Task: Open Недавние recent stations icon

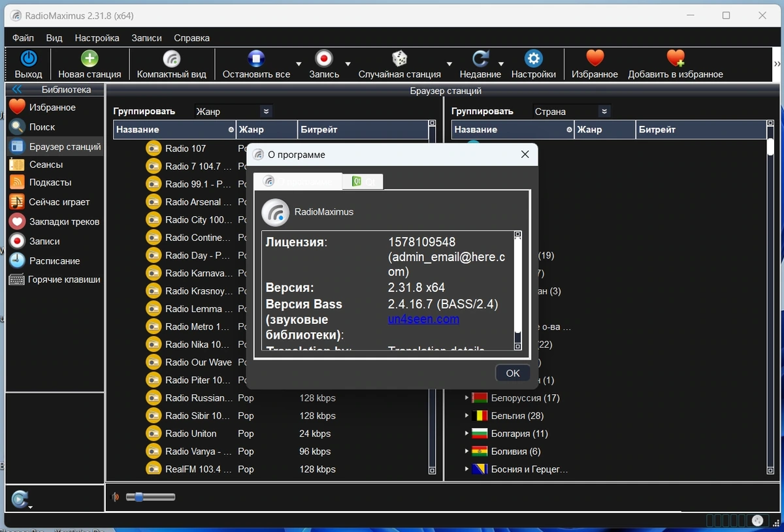Action: 480,59
